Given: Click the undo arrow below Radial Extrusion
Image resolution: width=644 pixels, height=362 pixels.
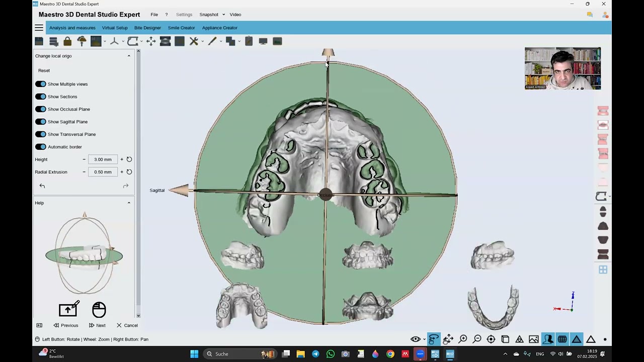Looking at the screenshot, I should pos(42,186).
